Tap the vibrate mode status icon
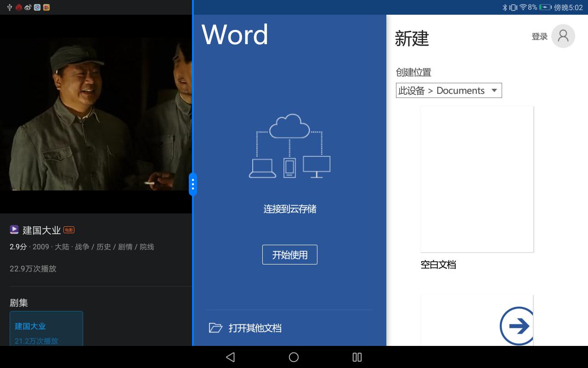 tap(513, 7)
